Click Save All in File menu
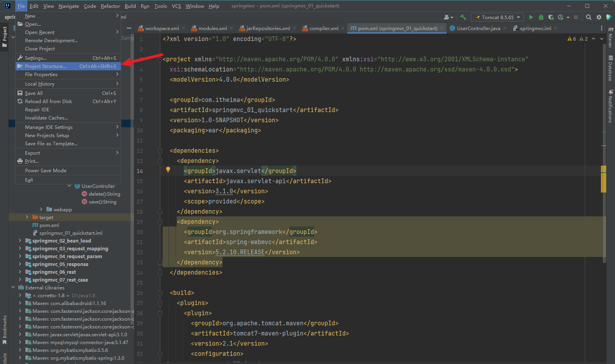The width and height of the screenshot is (615, 364). click(68, 93)
